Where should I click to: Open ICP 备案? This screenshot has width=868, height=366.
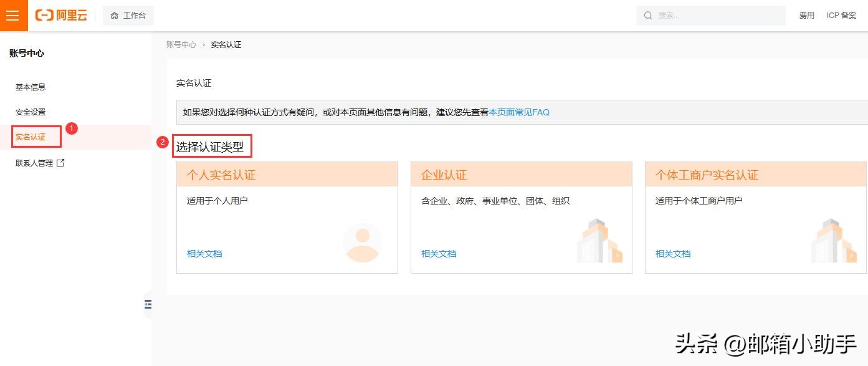pos(841,15)
